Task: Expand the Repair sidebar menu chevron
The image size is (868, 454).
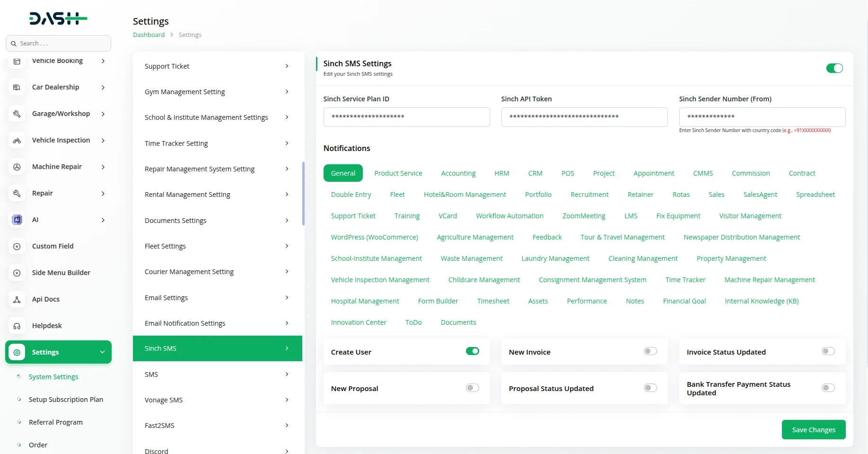Action: (x=103, y=193)
